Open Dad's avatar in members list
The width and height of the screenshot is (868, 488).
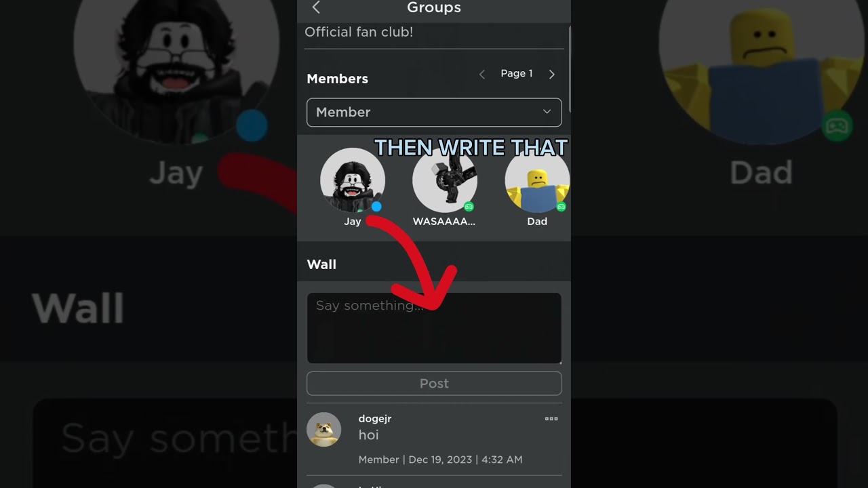tap(537, 180)
